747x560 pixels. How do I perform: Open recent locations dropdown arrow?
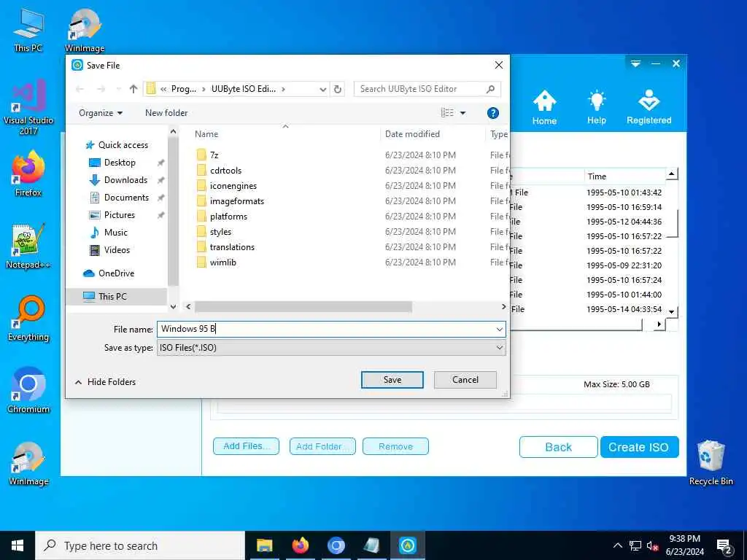point(119,89)
